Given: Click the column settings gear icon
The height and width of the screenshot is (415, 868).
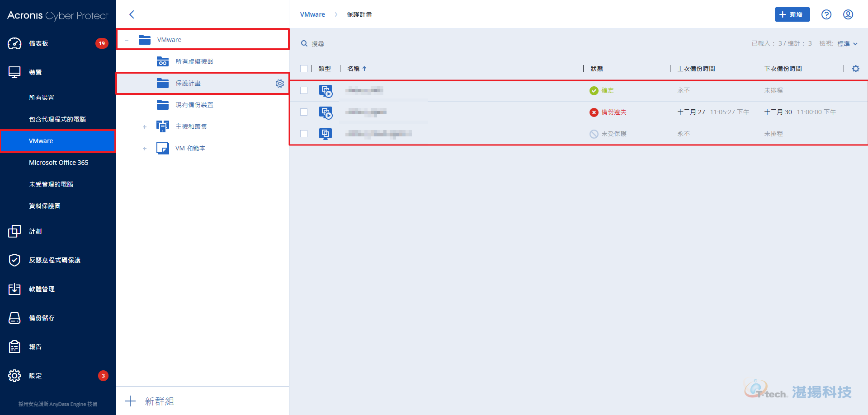Looking at the screenshot, I should pos(856,69).
